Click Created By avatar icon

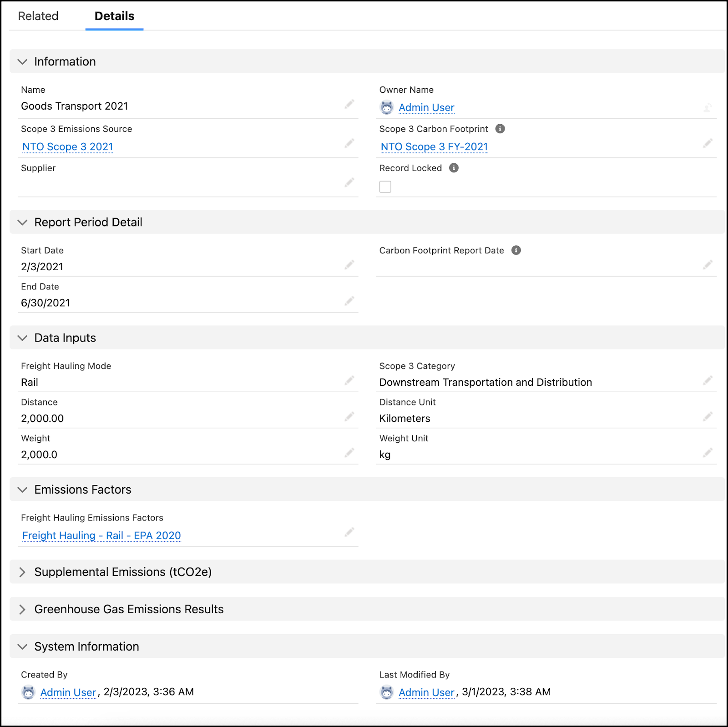(28, 692)
